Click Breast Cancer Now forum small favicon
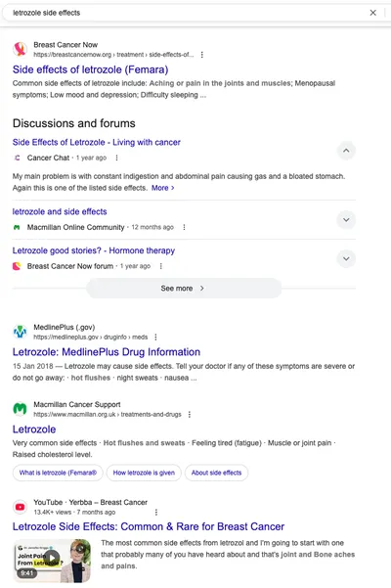This screenshot has height=588, width=391. (x=17, y=266)
